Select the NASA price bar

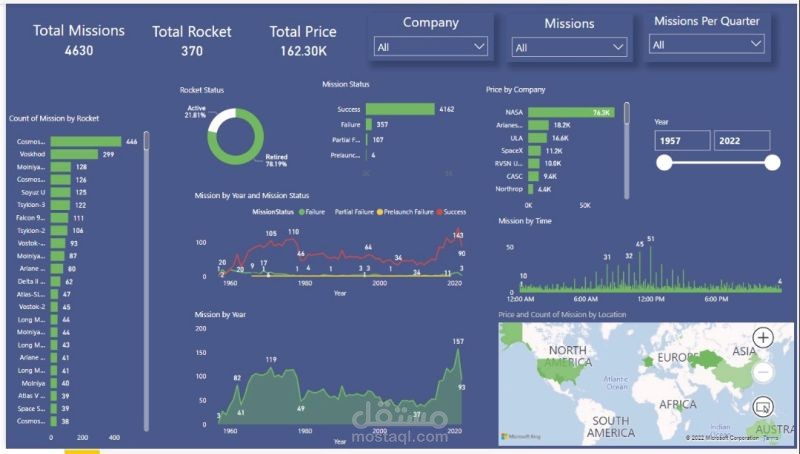571,112
